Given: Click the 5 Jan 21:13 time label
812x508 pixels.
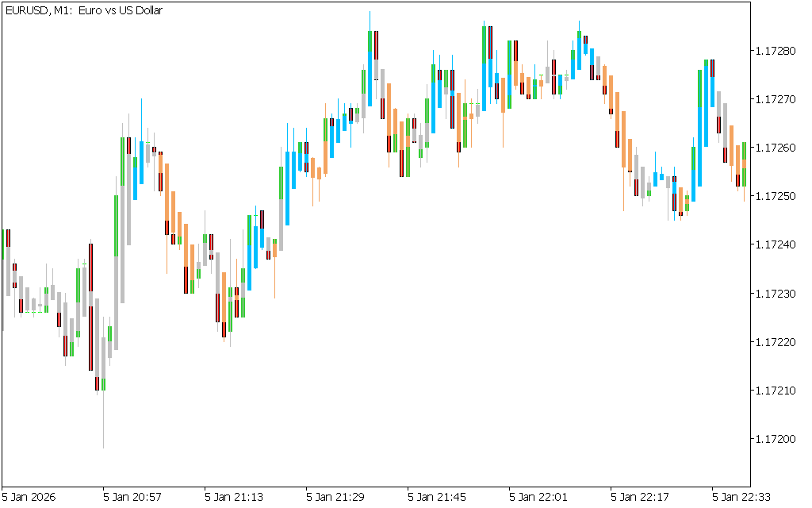Looking at the screenshot, I should click(x=234, y=497).
